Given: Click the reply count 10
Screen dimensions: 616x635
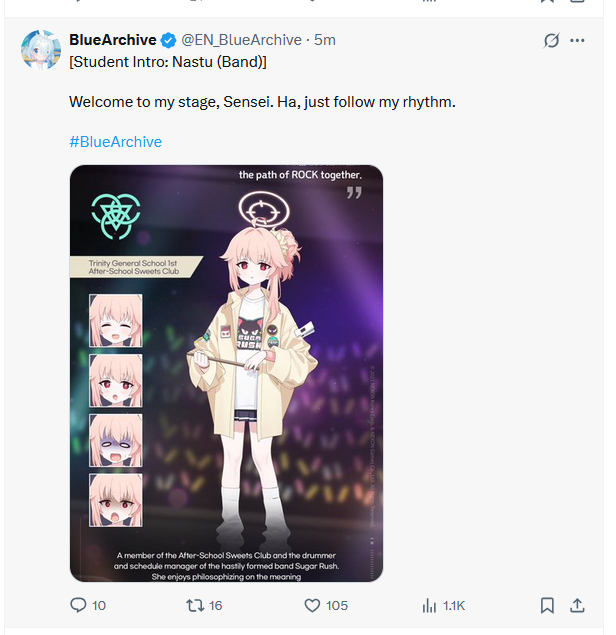Looking at the screenshot, I should coord(99,605).
